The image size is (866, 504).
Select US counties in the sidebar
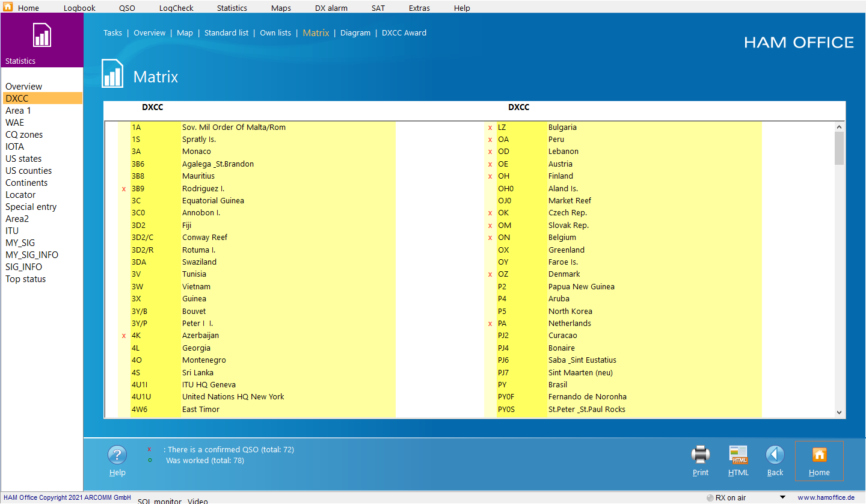coord(28,171)
